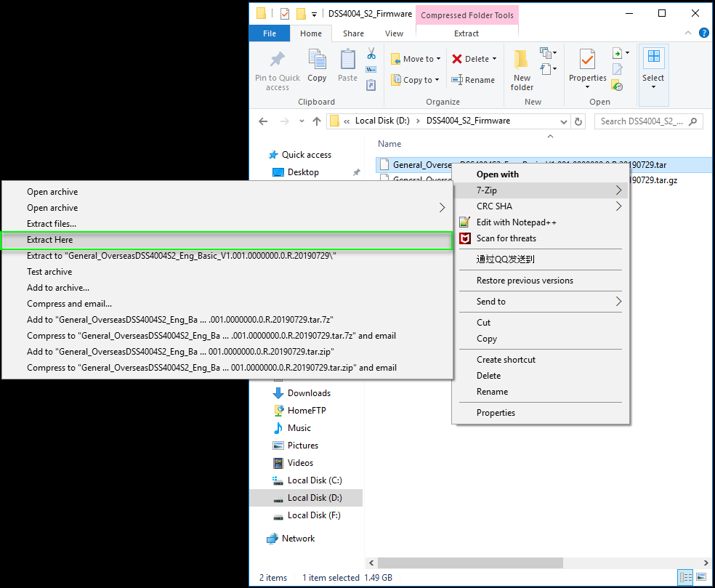Click Pin to Quick access icon
715x588 pixels.
pos(278,60)
